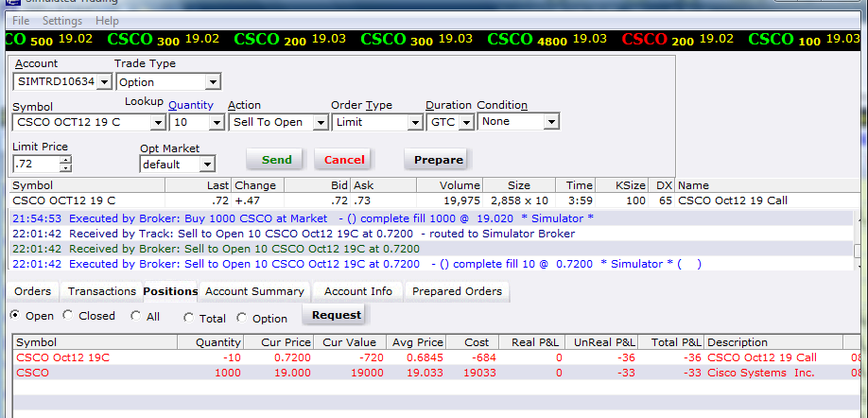Select the Total radio button
The height and width of the screenshot is (418, 868).
[x=189, y=318]
